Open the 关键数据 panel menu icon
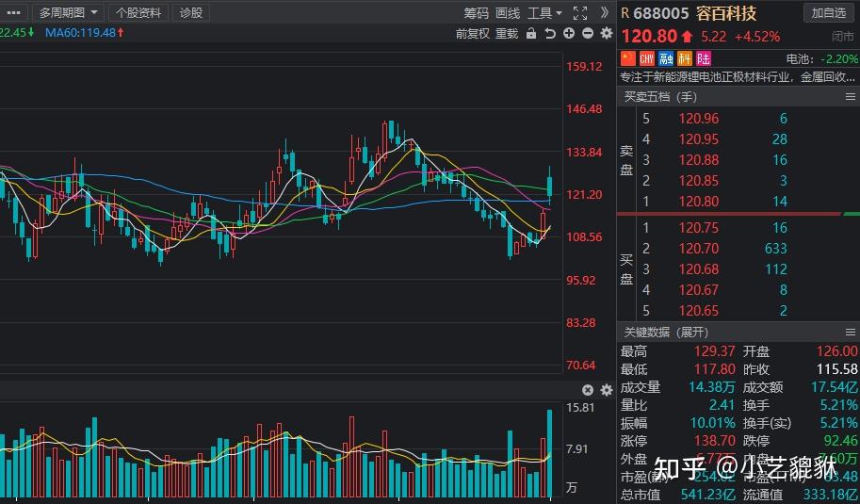This screenshot has height=504, width=860. point(851,332)
